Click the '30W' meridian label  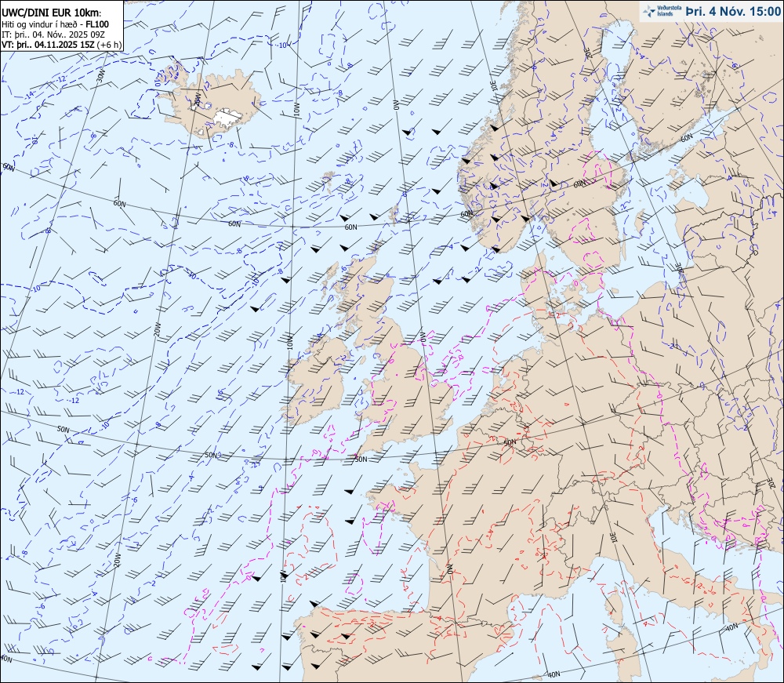pyautogui.click(x=100, y=75)
